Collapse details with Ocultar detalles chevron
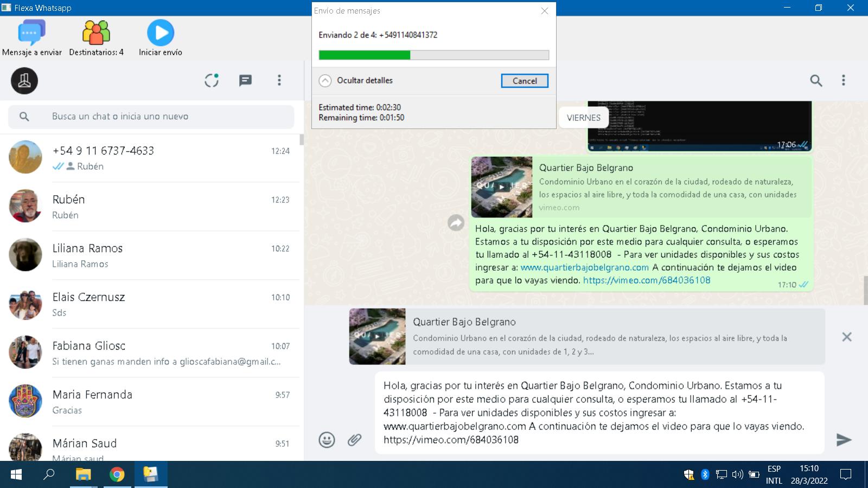The height and width of the screenshot is (488, 868). coord(325,81)
